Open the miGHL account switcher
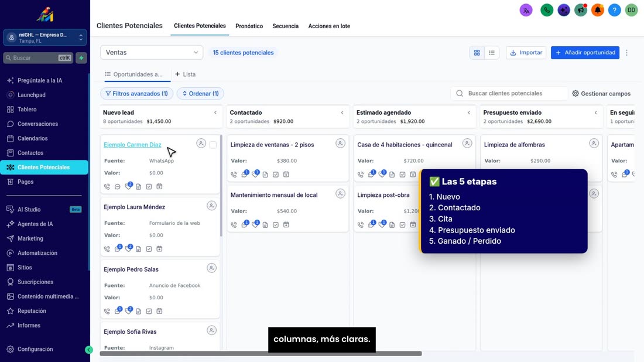644x362 pixels. click(44, 37)
